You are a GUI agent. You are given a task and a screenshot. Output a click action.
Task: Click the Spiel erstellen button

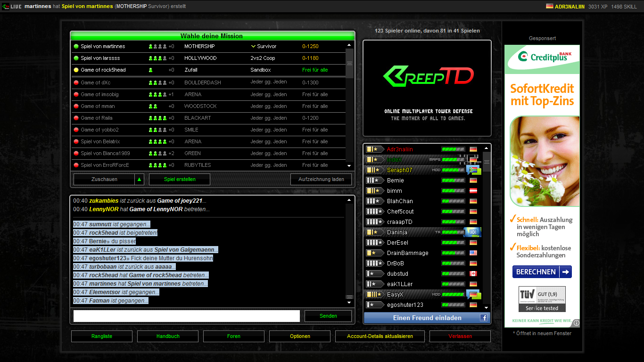pos(180,179)
